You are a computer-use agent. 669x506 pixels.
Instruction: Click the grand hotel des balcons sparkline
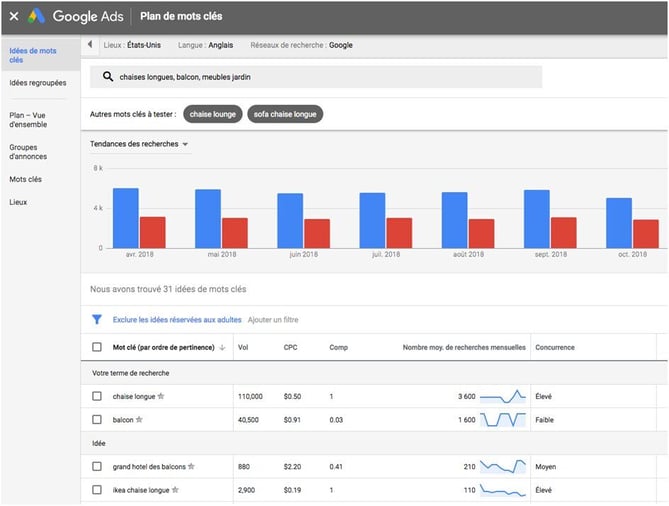[503, 466]
